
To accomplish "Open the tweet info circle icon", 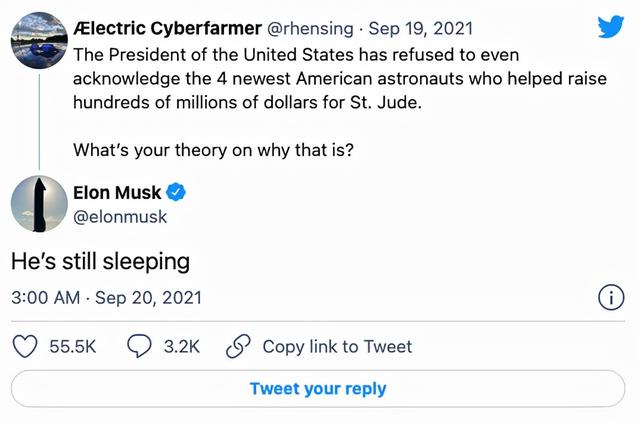I will click(x=611, y=298).
